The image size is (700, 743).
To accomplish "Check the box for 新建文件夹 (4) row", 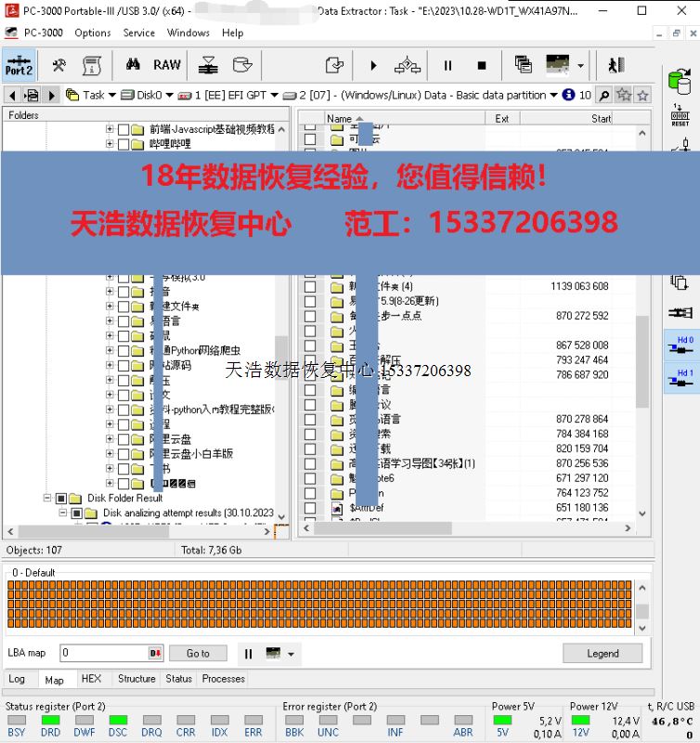I will pyautogui.click(x=310, y=286).
